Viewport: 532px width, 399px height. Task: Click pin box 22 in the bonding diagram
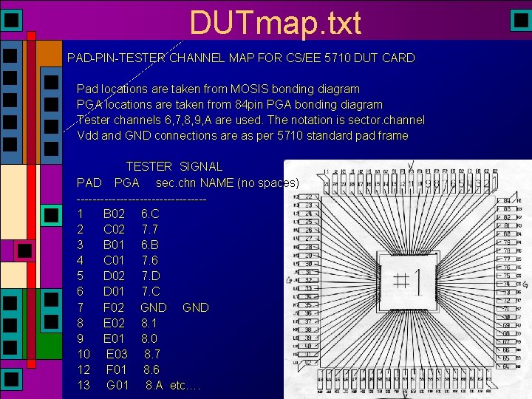pos(309,197)
